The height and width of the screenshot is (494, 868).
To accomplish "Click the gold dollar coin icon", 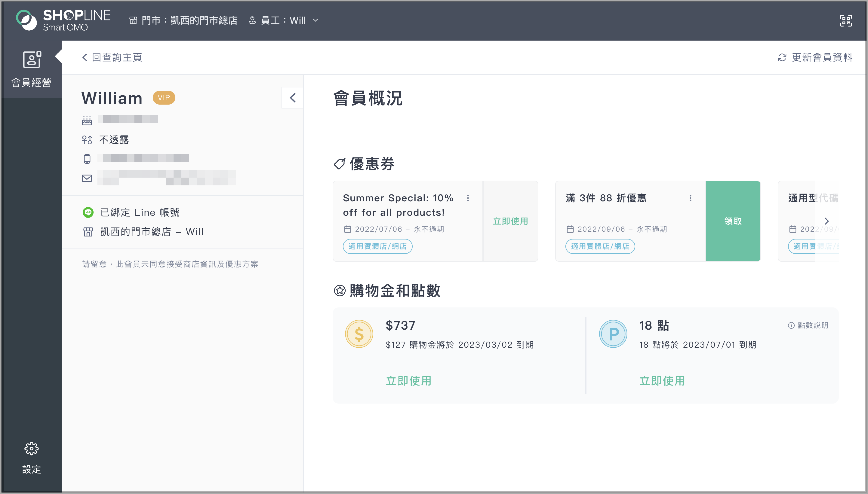I will click(359, 334).
